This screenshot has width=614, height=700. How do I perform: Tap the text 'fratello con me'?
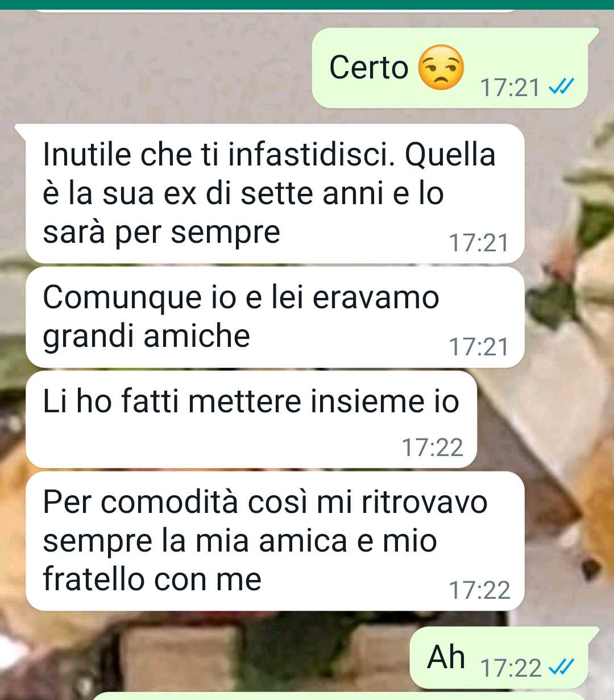click(152, 579)
